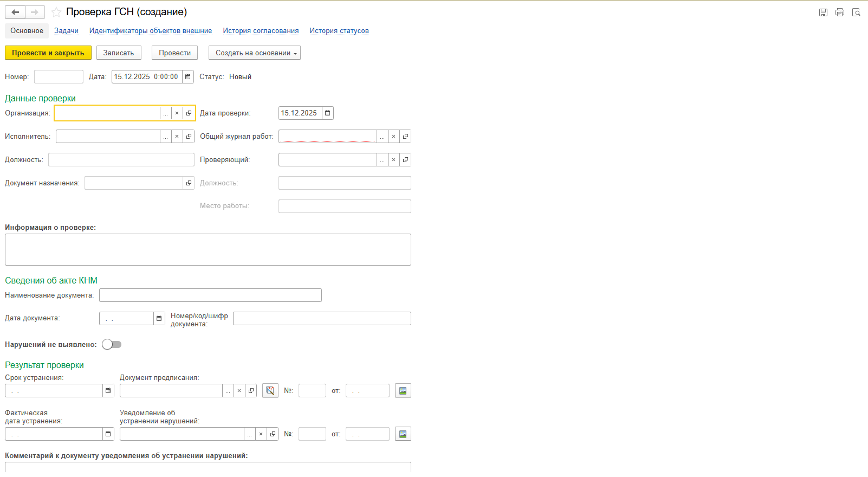Open the Документ назначения record icon
Image resolution: width=868 pixels, height=477 pixels.
pos(189,183)
